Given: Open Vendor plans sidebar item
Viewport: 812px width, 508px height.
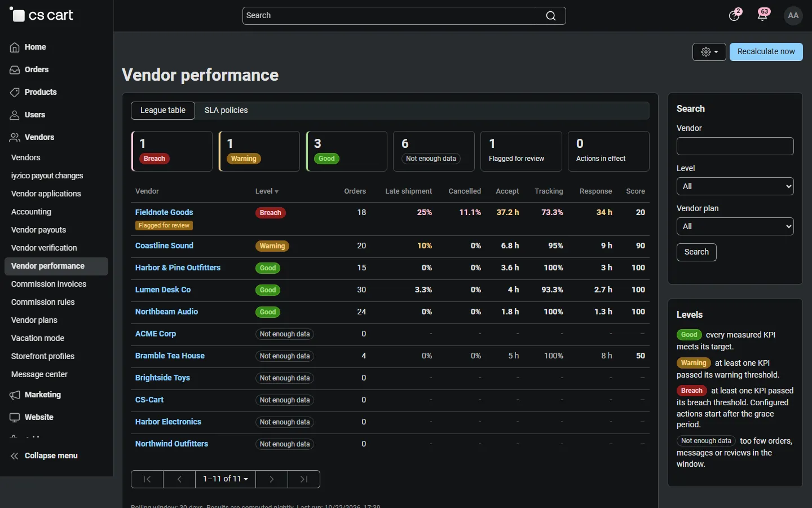Looking at the screenshot, I should (34, 320).
